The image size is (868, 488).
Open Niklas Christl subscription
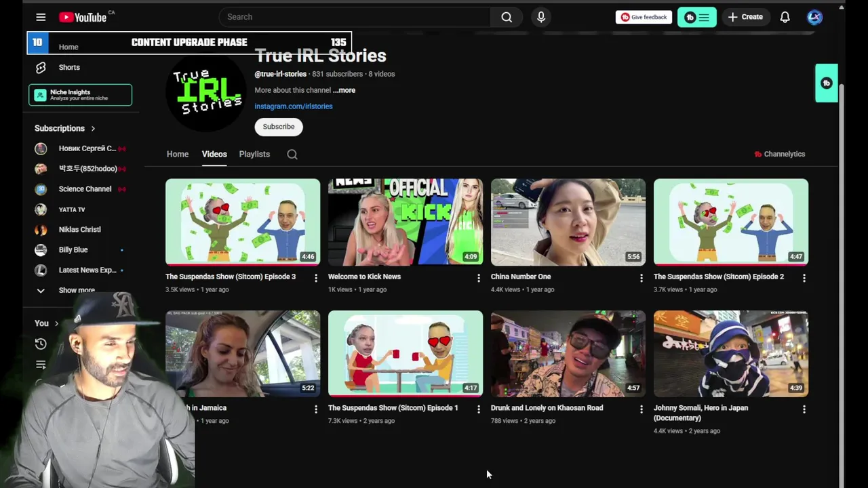point(80,230)
